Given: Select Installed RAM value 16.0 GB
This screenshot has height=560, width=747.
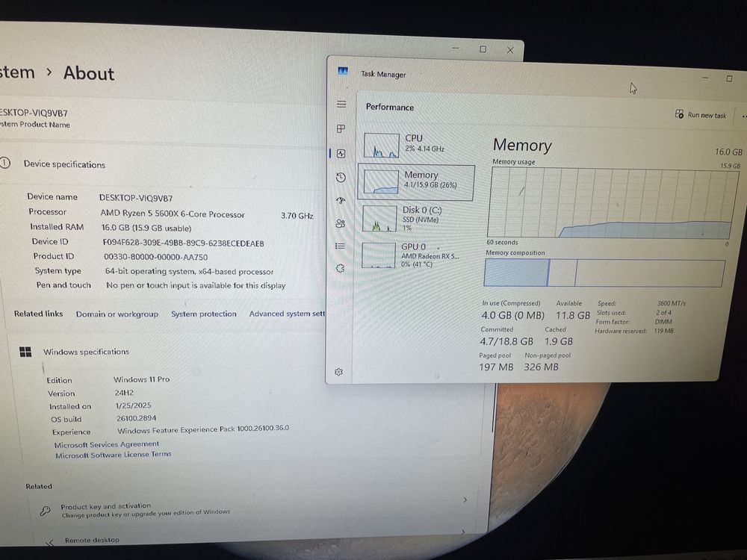Looking at the screenshot, I should (x=146, y=228).
